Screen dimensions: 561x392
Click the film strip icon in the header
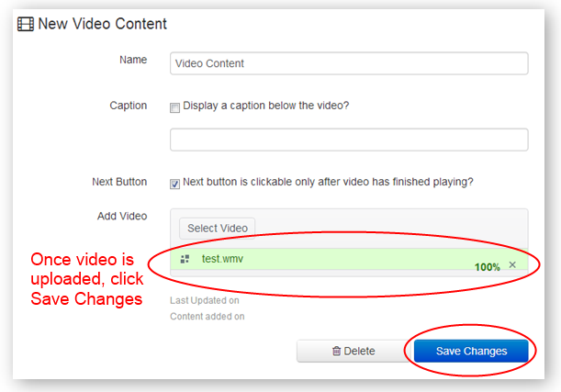click(26, 23)
